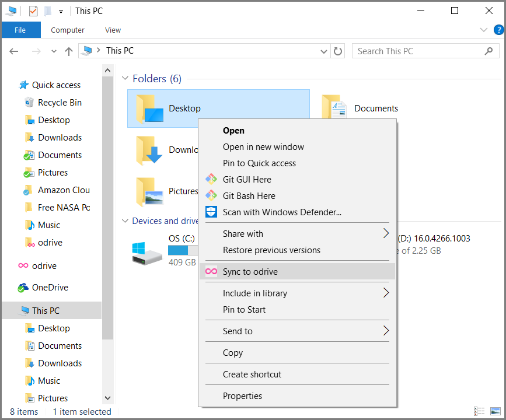Screen dimensions: 506x420
Task: Expand the Send to submenu
Action: 297,331
